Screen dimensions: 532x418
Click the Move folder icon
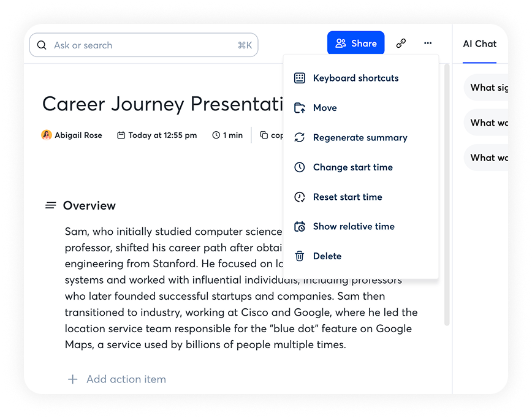pos(300,108)
